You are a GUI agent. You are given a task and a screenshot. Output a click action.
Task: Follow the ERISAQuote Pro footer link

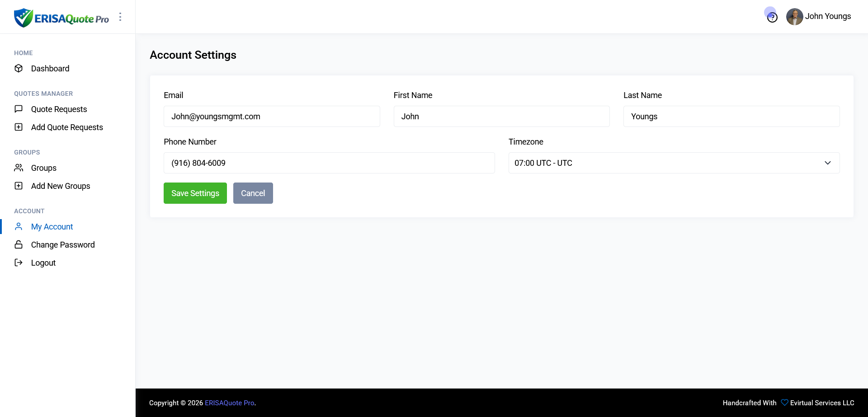click(x=229, y=403)
